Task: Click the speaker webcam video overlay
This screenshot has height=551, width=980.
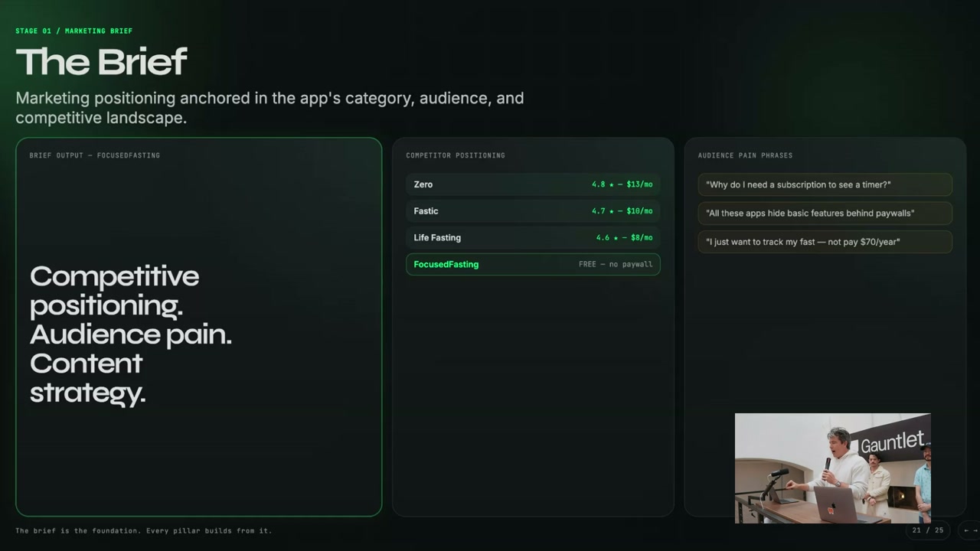Action: click(x=832, y=468)
